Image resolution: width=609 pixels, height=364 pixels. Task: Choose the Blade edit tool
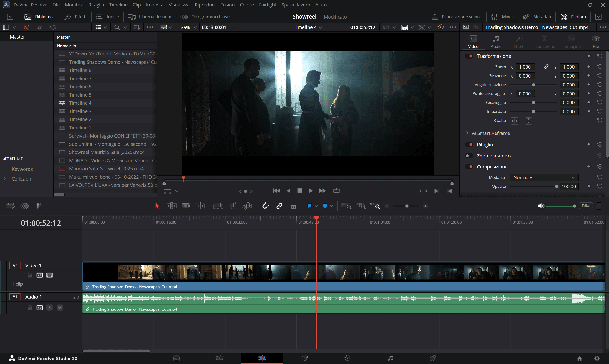tap(186, 206)
